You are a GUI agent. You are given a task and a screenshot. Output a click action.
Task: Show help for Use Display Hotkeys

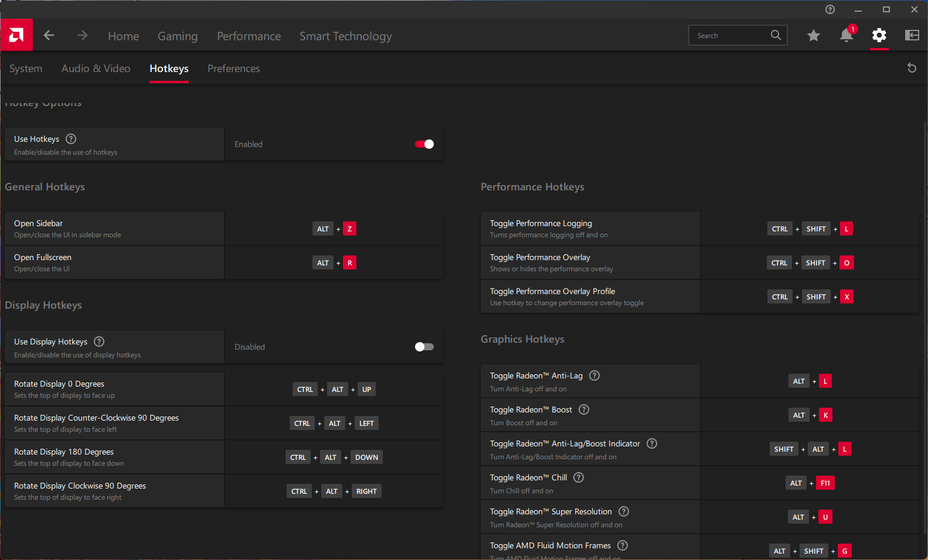click(x=99, y=342)
